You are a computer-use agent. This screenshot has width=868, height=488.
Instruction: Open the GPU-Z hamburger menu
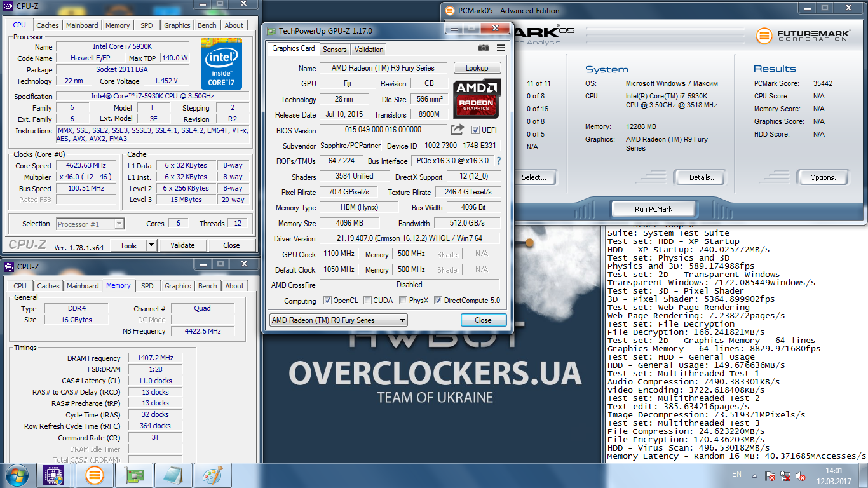click(x=501, y=48)
